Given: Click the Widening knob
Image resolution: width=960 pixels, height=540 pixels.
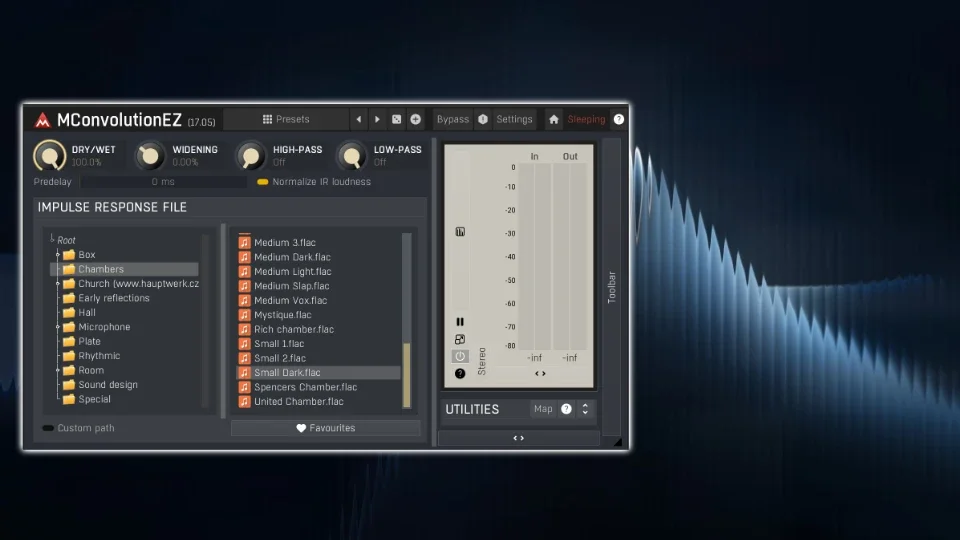Looking at the screenshot, I should point(149,156).
